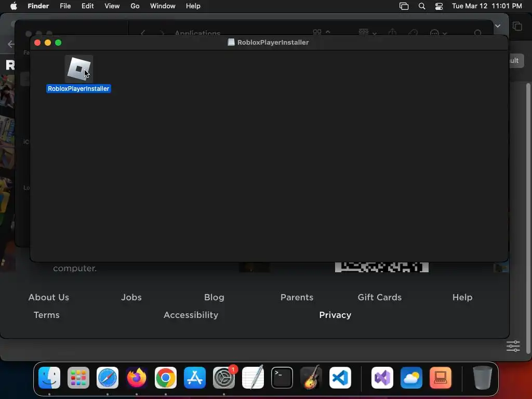Open System Settings from the Dock
The width and height of the screenshot is (532, 399).
pos(224,378)
